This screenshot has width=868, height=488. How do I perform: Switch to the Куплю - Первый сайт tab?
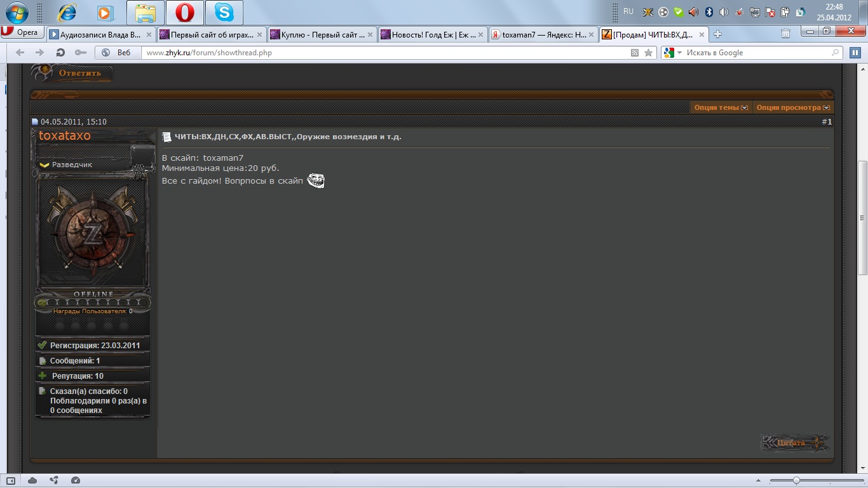(322, 34)
